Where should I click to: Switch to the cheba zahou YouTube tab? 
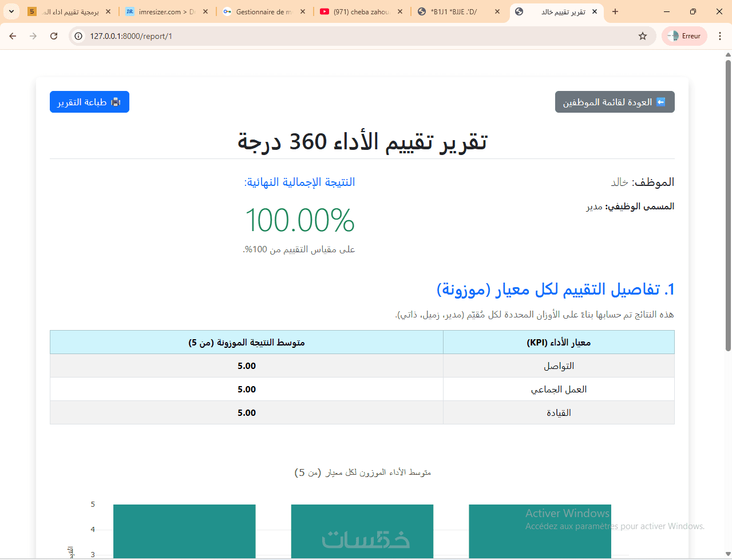coord(362,11)
